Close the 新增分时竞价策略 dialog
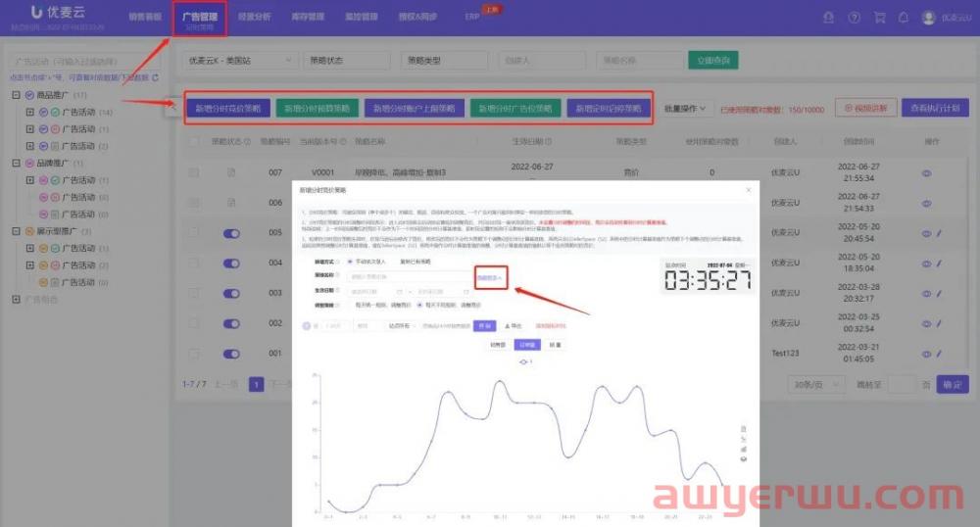This screenshot has height=527, width=980. [x=749, y=190]
